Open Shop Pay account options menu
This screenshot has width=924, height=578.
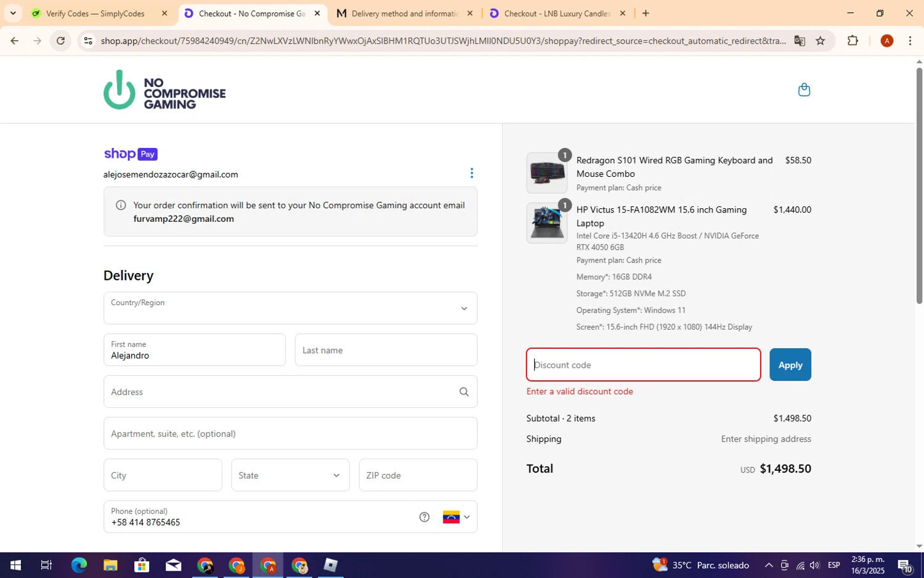point(472,173)
